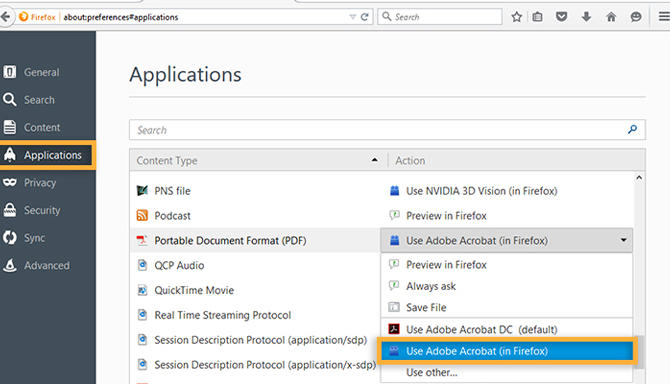Viewport: 670px width, 384px height.
Task: Choose Use Adobe Acrobat (in Firefox) option
Action: pos(506,351)
